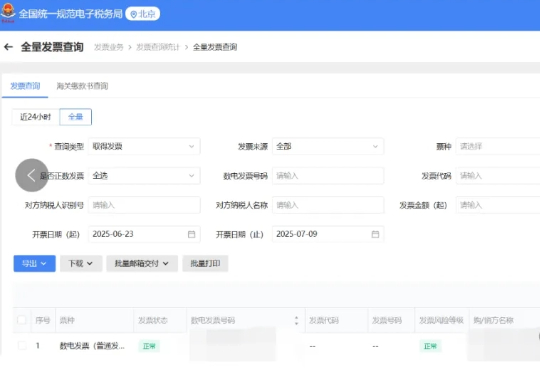The width and height of the screenshot is (540, 372).
Task: Open the 票种 select dropdown
Action: 498,146
